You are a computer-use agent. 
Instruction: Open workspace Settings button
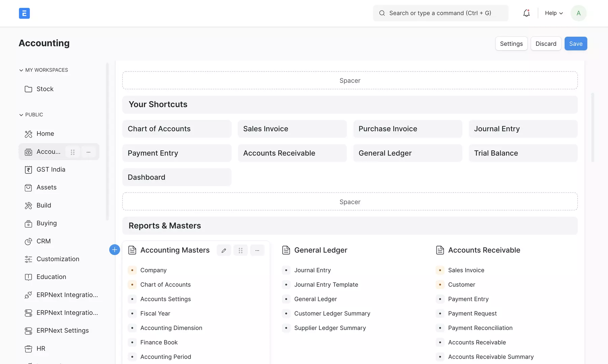pyautogui.click(x=511, y=44)
